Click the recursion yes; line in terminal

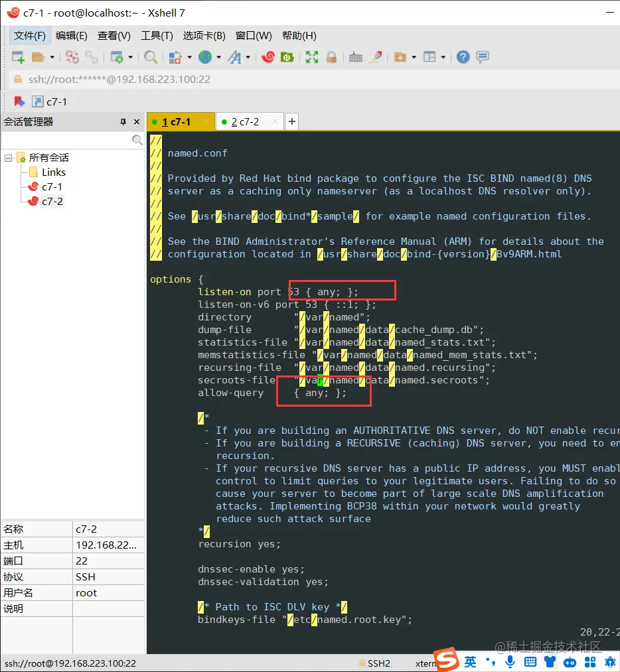239,544
